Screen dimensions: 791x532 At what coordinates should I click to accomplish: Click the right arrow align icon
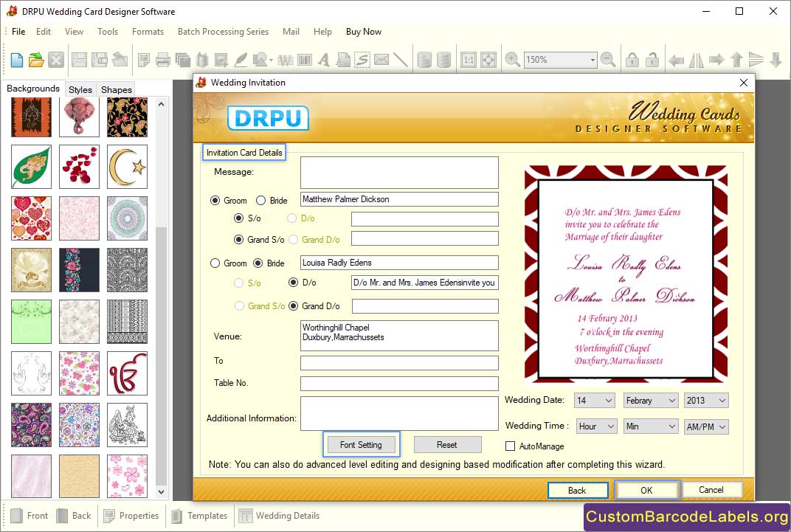[x=716, y=60]
